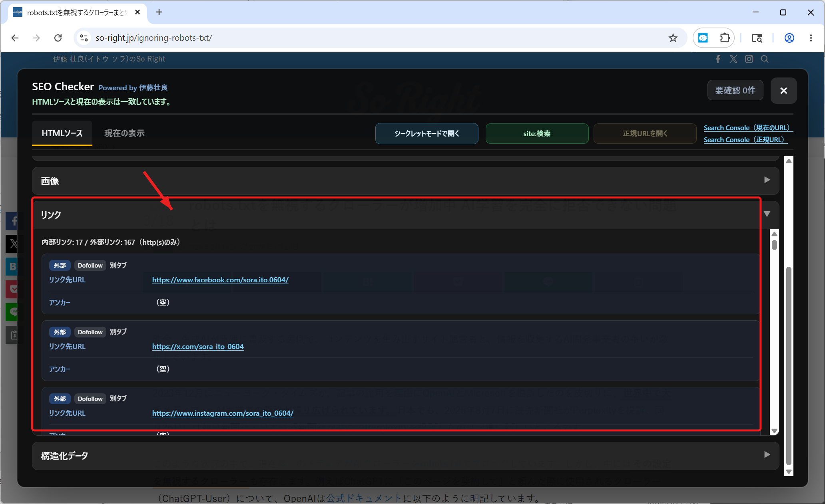Open the facebook.com/sora.ito.0604 link
The height and width of the screenshot is (504, 825).
tap(220, 280)
